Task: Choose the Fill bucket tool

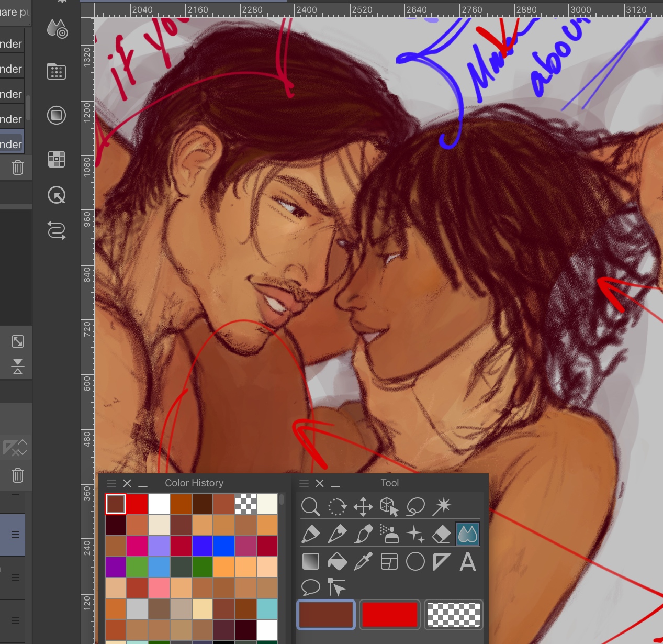Action: point(337,562)
